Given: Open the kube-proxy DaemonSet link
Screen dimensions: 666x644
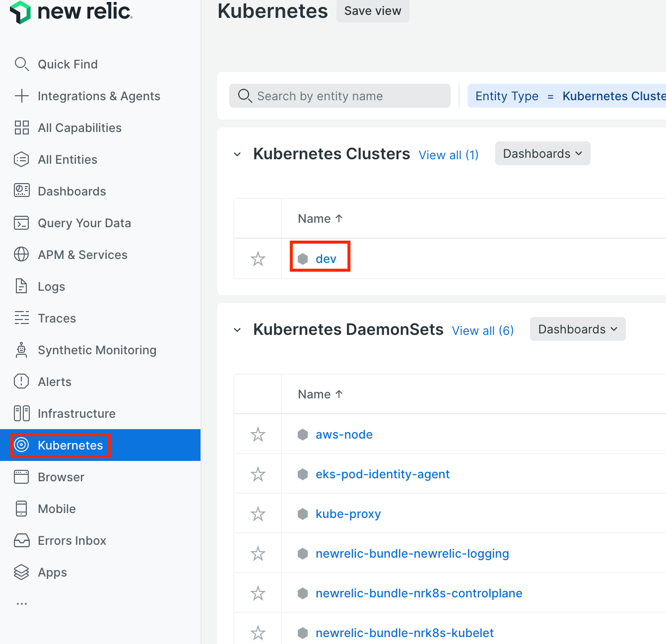Looking at the screenshot, I should click(348, 514).
